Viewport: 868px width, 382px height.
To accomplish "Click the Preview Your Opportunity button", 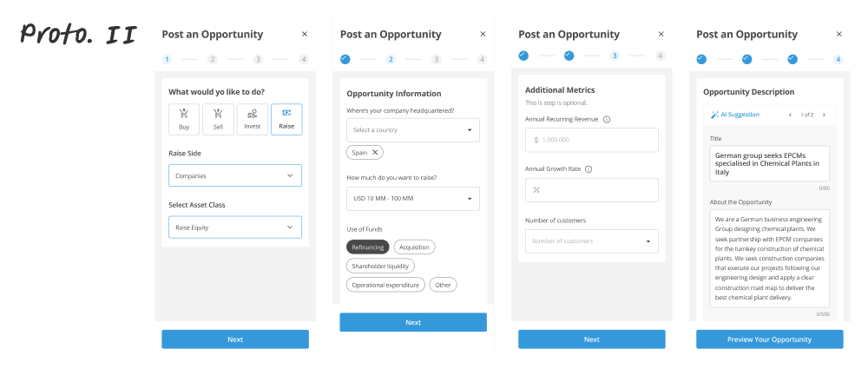I will 769,339.
